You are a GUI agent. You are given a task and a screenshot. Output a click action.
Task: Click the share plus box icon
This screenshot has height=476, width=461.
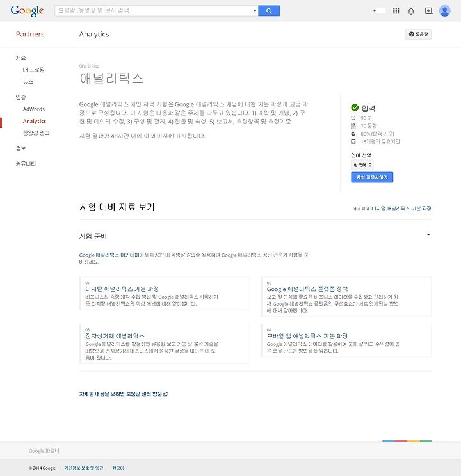[428, 11]
